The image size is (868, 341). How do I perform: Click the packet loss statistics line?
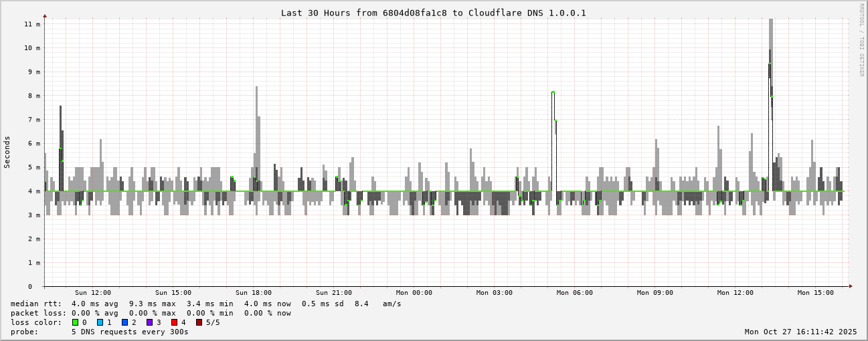pos(151,313)
